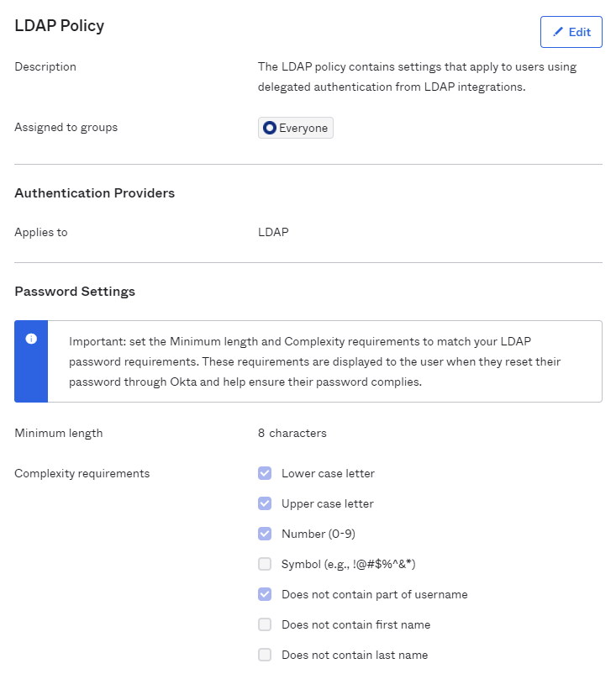Check Does not contain last name
This screenshot has height=674, width=616.
[265, 655]
